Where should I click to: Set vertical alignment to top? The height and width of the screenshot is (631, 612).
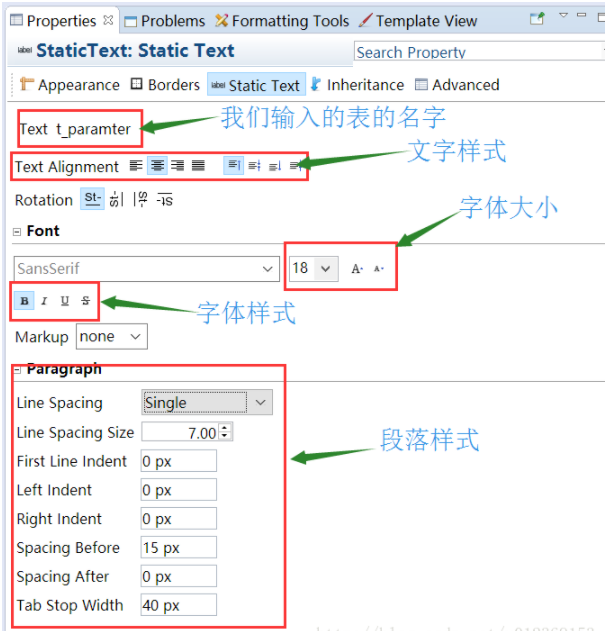click(x=234, y=165)
